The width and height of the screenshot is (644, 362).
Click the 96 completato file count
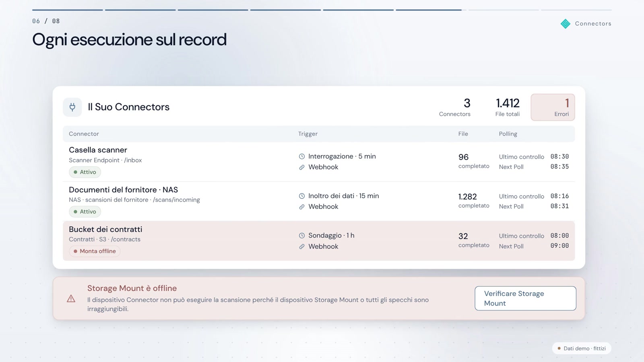click(474, 161)
